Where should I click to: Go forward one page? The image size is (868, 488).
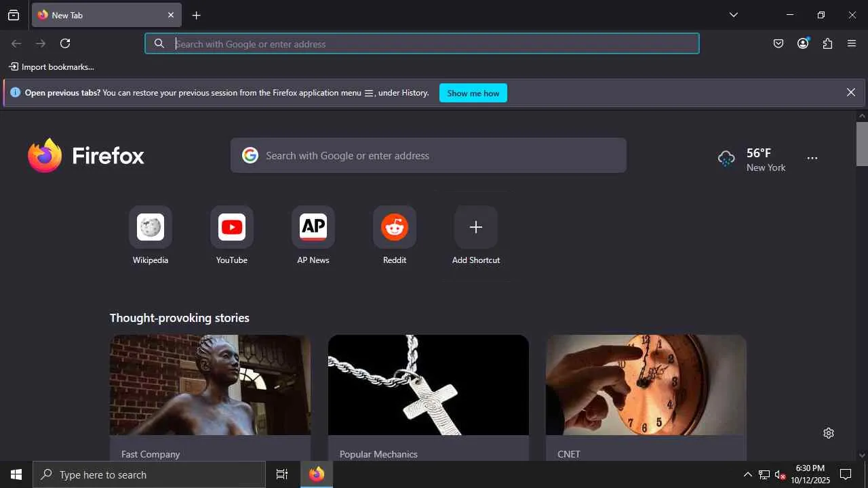point(41,44)
